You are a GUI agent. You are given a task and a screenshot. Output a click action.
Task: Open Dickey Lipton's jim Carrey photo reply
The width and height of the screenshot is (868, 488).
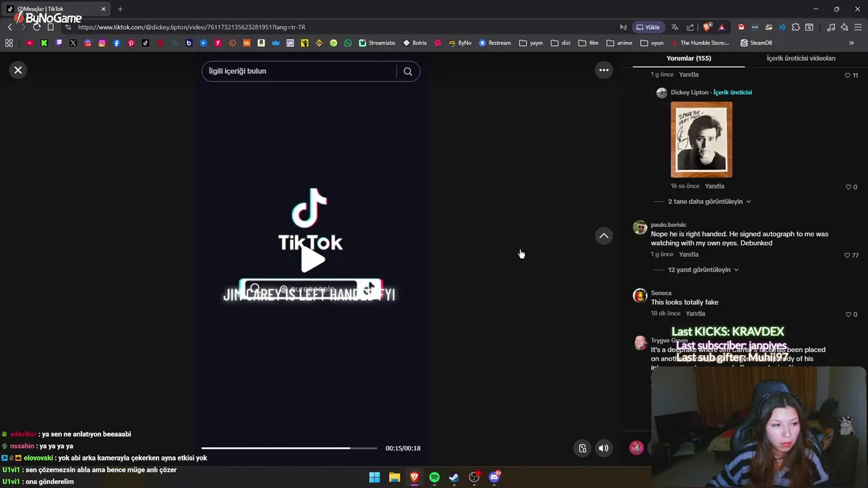click(x=701, y=140)
